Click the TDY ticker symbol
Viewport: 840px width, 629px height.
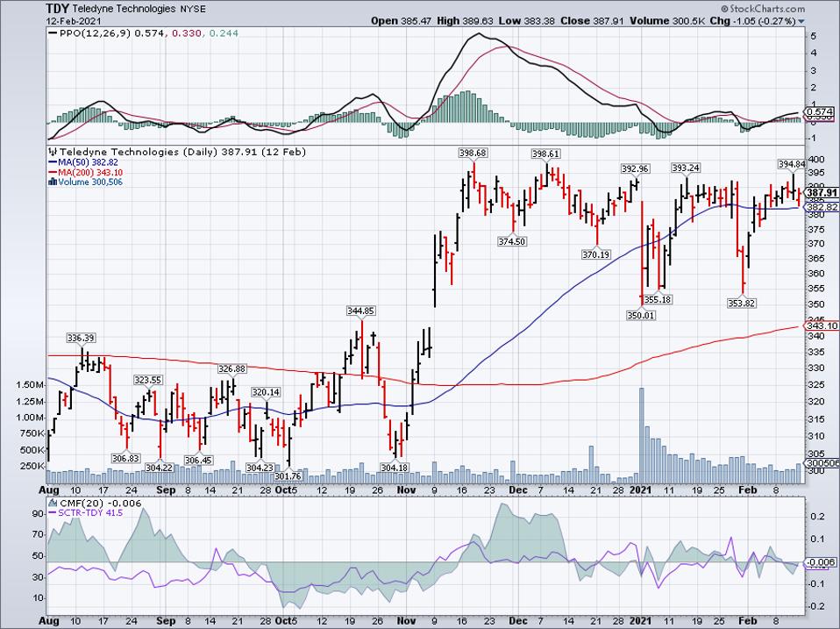click(57, 9)
